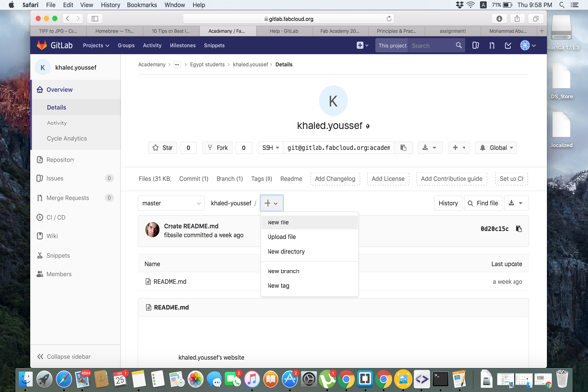This screenshot has width=588, height=392.
Task: Open Bookmarks menu in Safari menu bar
Action: [142, 5]
